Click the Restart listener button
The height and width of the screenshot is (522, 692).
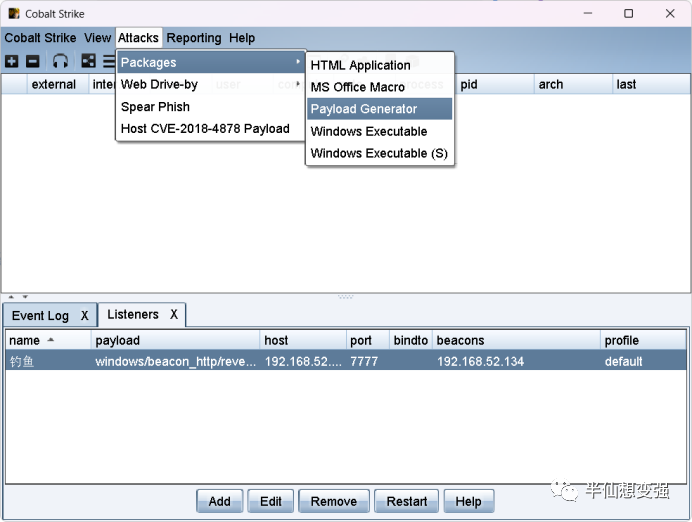[406, 501]
